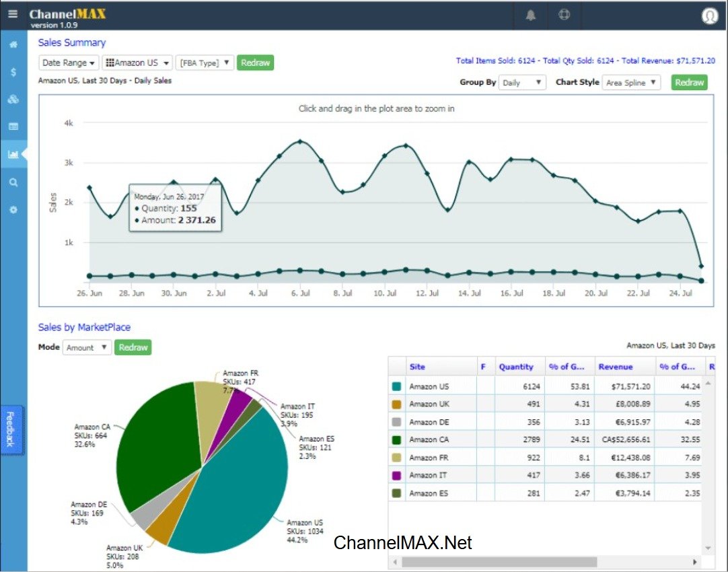Open the listings keyboard icon in sidebar
728x572 pixels.
(13, 125)
